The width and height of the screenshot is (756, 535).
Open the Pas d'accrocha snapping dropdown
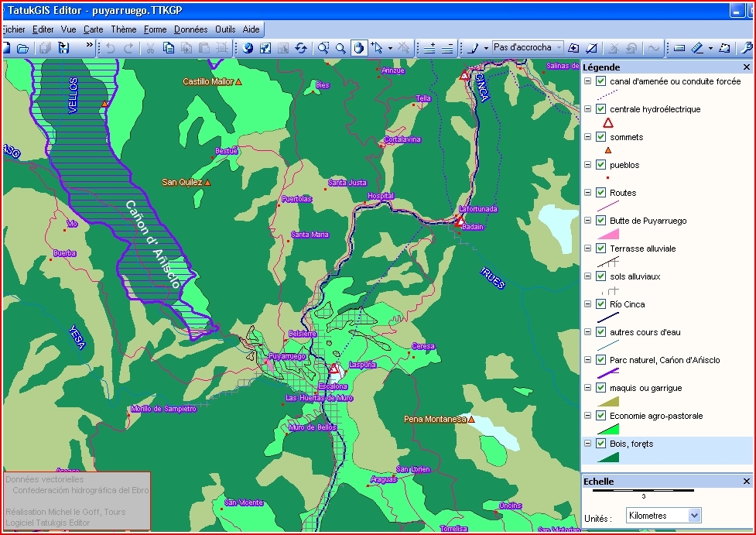(559, 48)
